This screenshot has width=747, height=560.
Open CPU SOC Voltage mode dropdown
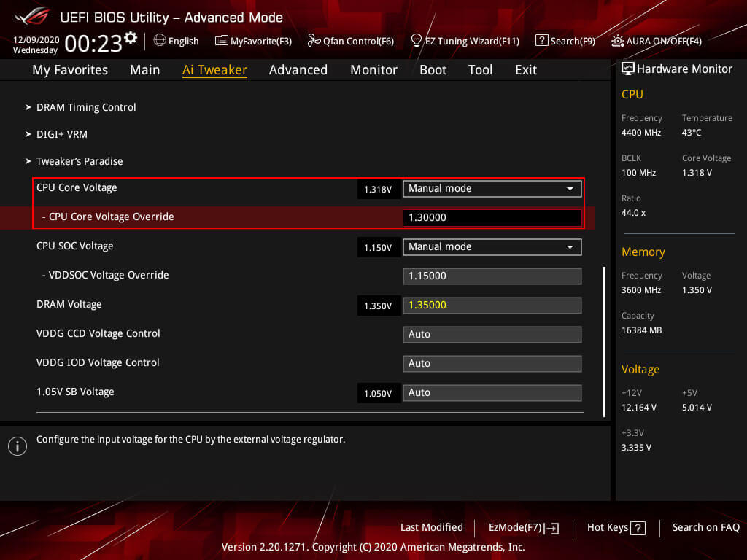[492, 247]
